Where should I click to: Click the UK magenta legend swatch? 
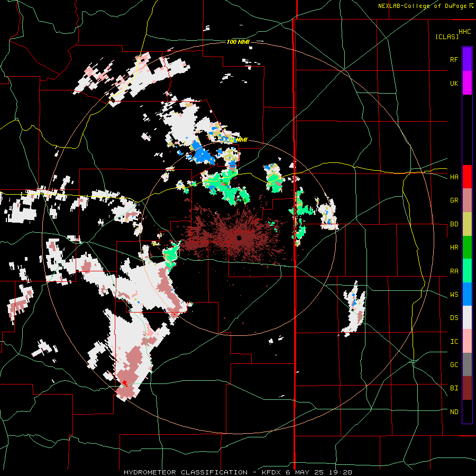click(467, 83)
